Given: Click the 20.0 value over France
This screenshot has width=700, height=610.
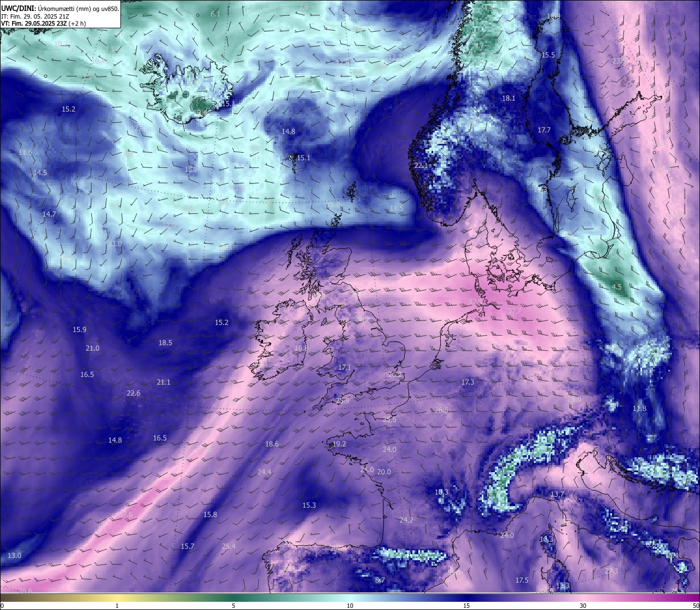Looking at the screenshot, I should [x=384, y=472].
